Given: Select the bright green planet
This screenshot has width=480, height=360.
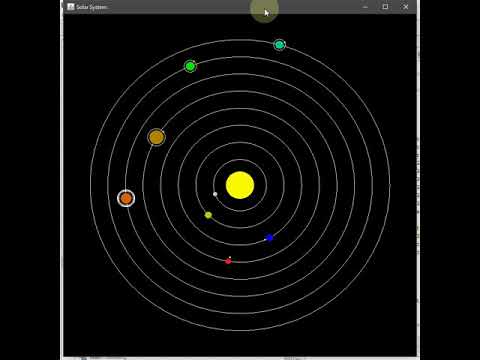Looking at the screenshot, I should point(190,66).
